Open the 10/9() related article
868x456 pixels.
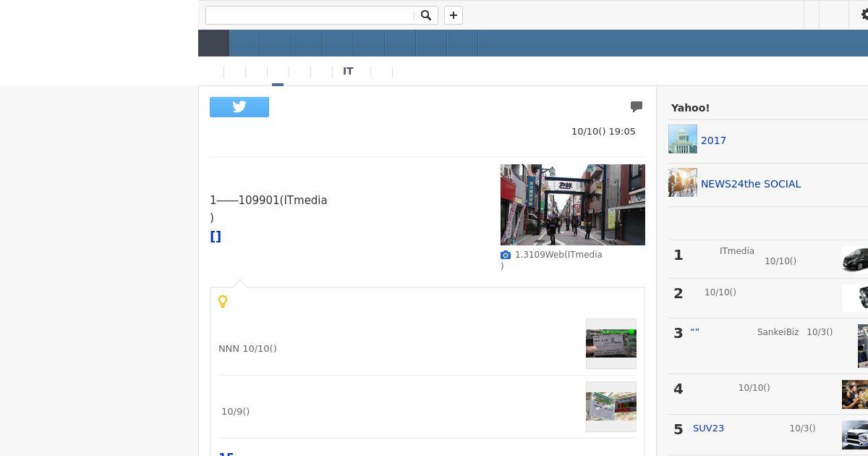pyautogui.click(x=235, y=412)
